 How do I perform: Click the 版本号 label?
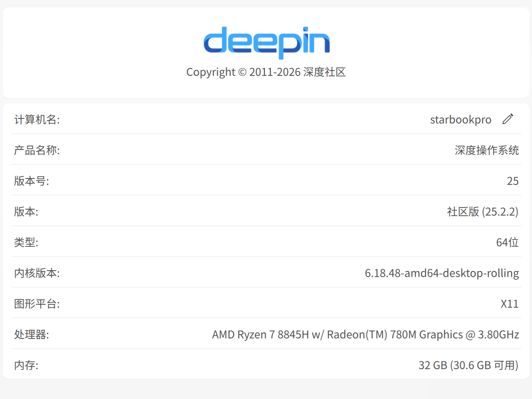32,181
